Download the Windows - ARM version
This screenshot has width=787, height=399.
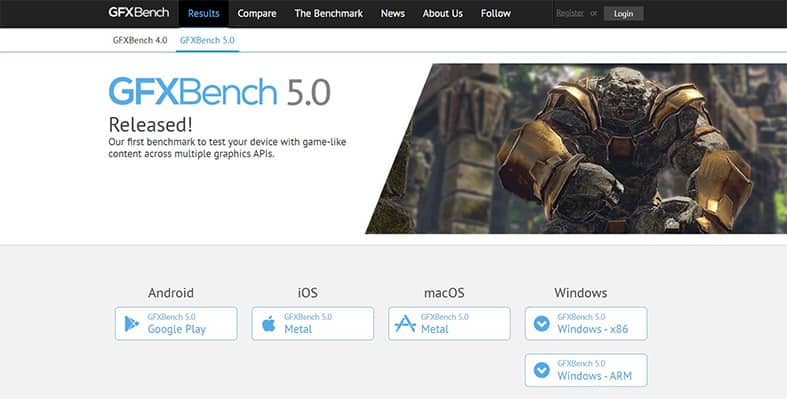pos(586,370)
